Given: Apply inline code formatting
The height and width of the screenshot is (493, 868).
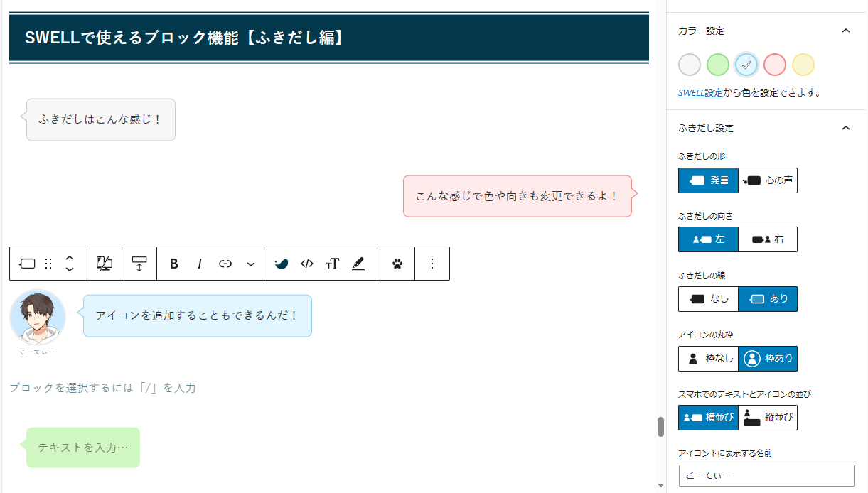Looking at the screenshot, I should pos(307,264).
